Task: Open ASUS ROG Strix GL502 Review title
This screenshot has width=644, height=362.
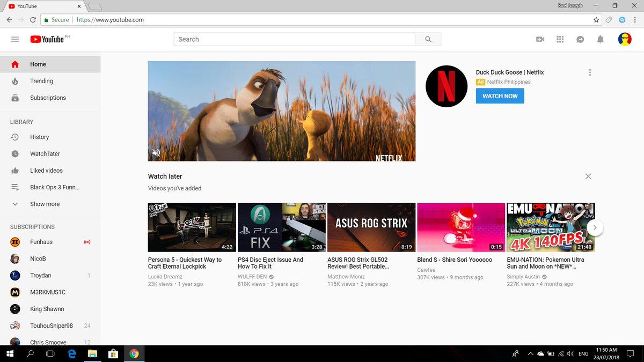Action: 358,263
